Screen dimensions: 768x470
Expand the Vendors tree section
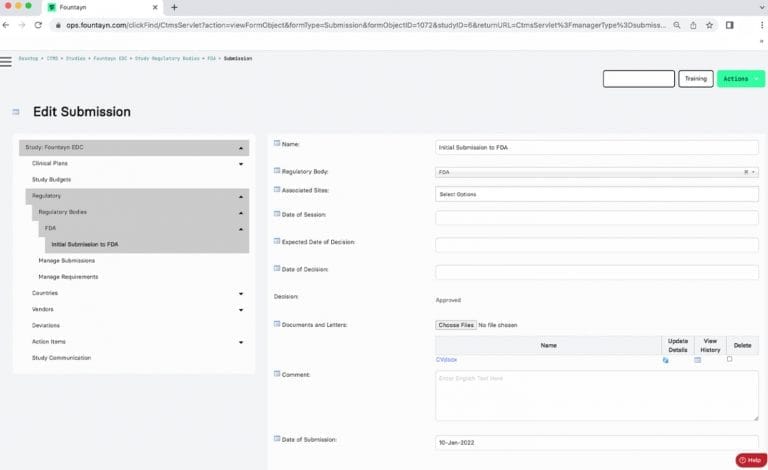pyautogui.click(x=241, y=310)
